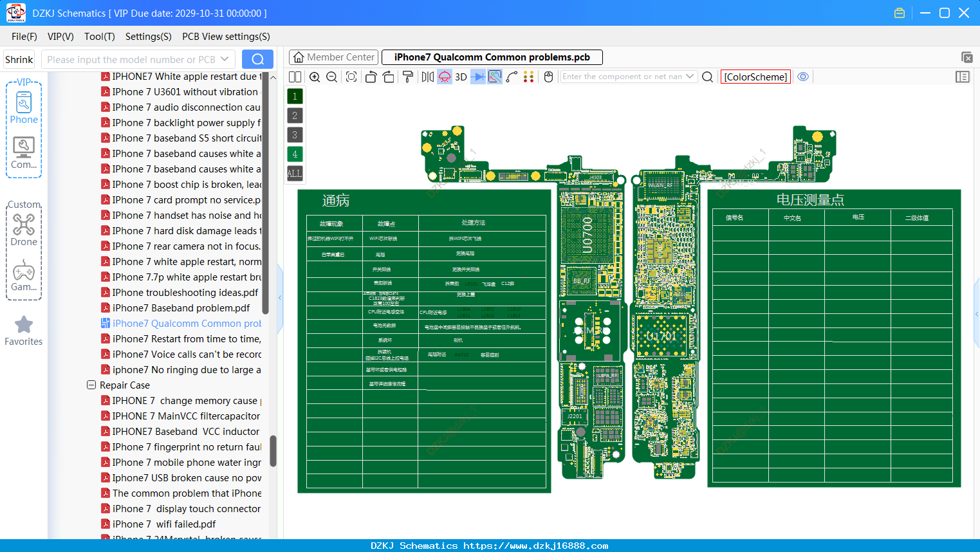Toggle the red net highlight icon
Screen dimensions: 980x552
click(445, 77)
